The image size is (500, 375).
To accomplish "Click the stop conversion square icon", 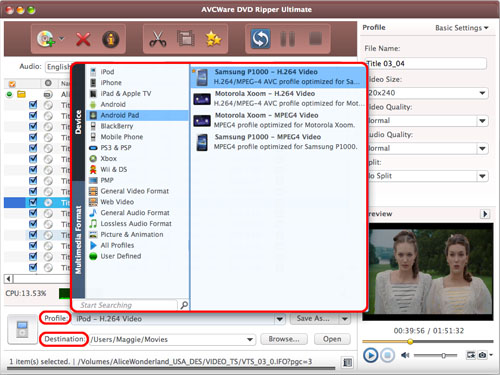I will click(x=315, y=38).
